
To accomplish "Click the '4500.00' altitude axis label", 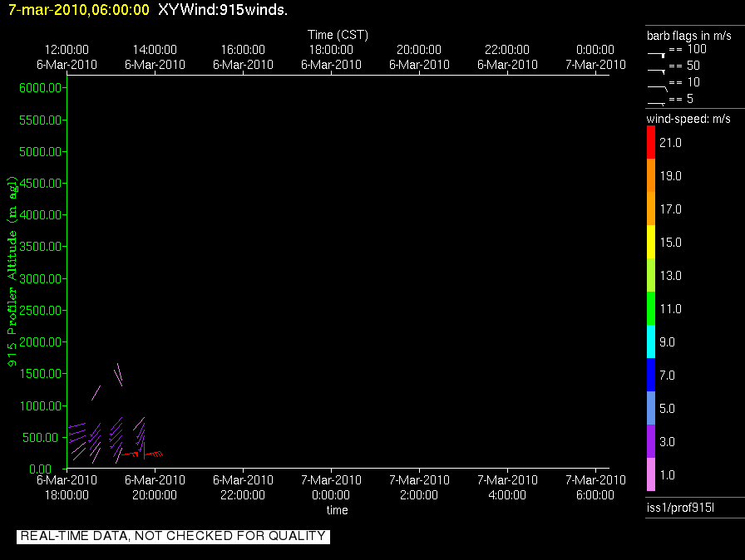I will (x=41, y=183).
